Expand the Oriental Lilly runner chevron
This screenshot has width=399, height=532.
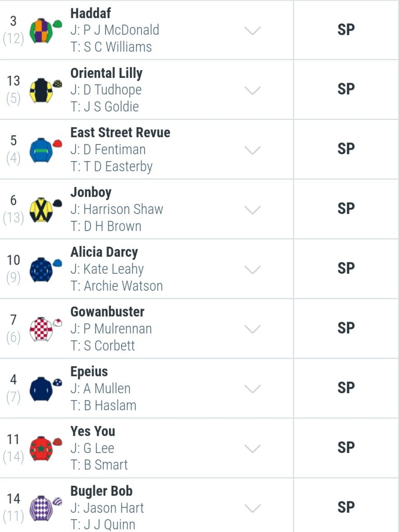coord(252,90)
